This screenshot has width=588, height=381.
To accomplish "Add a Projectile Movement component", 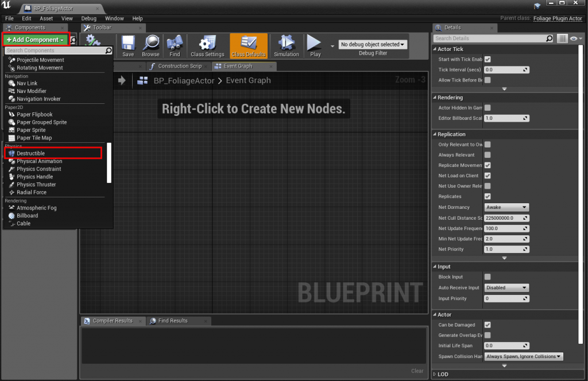I will tap(41, 60).
